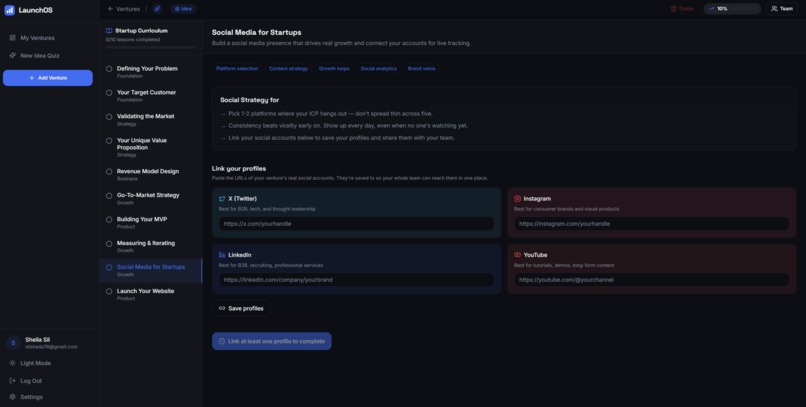The height and width of the screenshot is (407, 806).
Task: Click the YouTube icon
Action: 517,255
